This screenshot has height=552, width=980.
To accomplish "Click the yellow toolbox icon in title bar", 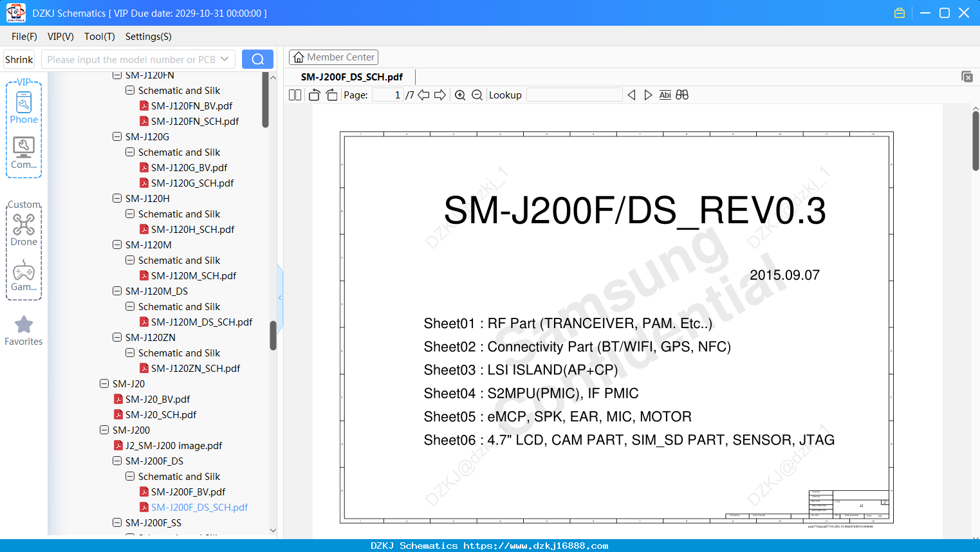I will [x=900, y=13].
